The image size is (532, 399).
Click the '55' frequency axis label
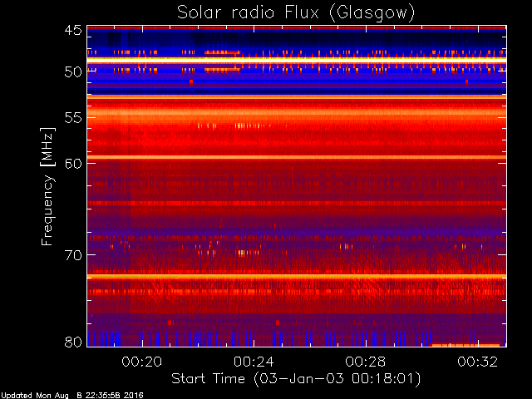click(x=73, y=118)
